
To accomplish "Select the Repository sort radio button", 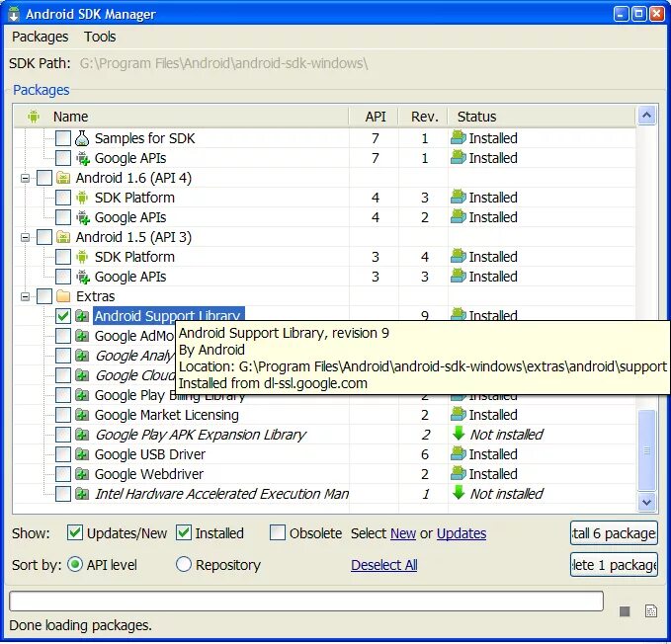I will (x=184, y=564).
